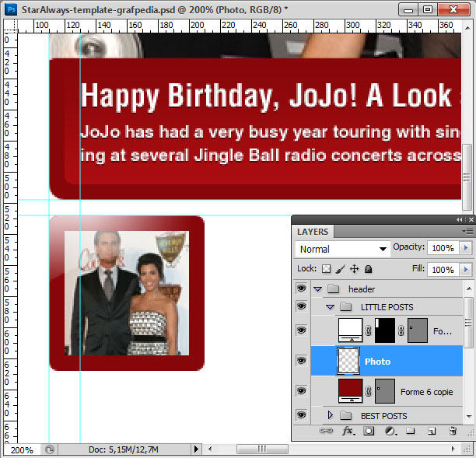Click the Opacity 100% field
The image size is (476, 458).
pos(444,248)
